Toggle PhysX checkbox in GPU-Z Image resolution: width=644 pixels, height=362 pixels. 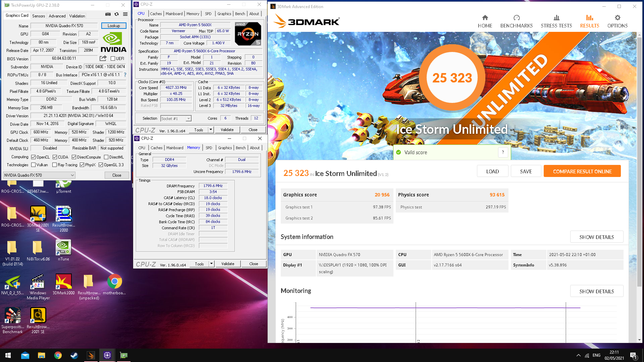(82, 165)
